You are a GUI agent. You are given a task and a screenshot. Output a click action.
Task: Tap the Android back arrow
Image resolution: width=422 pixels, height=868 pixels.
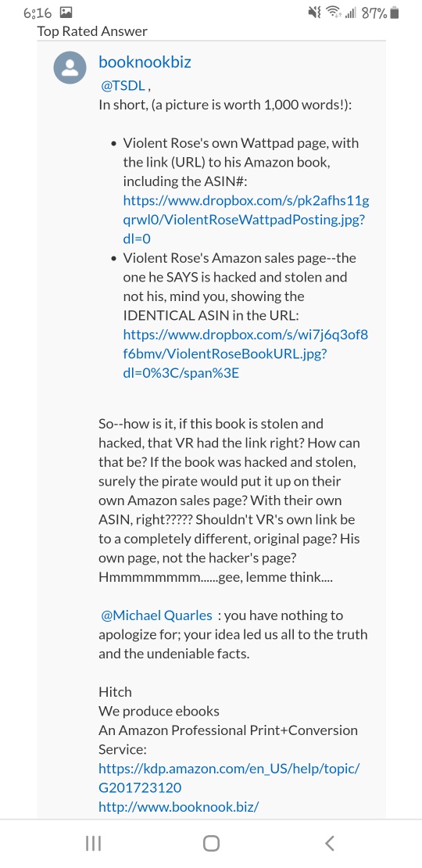pos(329,843)
